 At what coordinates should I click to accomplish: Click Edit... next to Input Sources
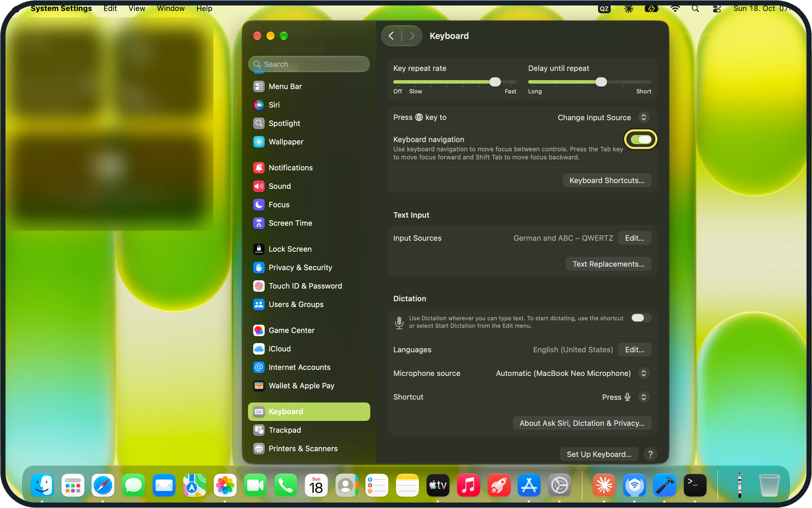(x=635, y=238)
